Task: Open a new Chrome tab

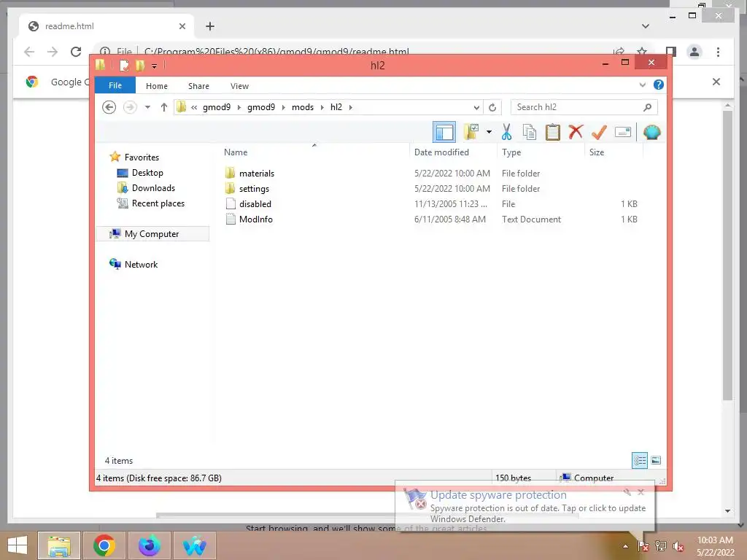Action: (210, 26)
